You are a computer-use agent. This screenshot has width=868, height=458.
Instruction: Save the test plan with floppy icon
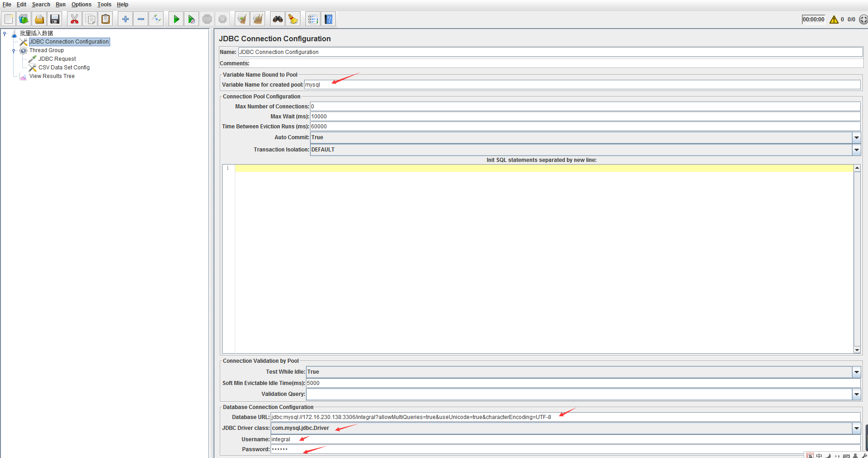(x=55, y=19)
